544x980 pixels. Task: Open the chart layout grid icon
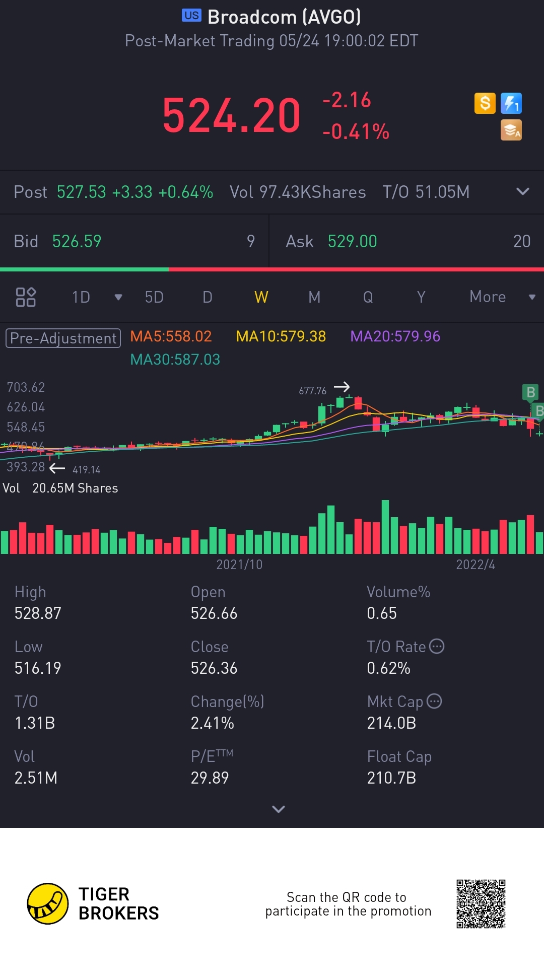[x=26, y=297]
